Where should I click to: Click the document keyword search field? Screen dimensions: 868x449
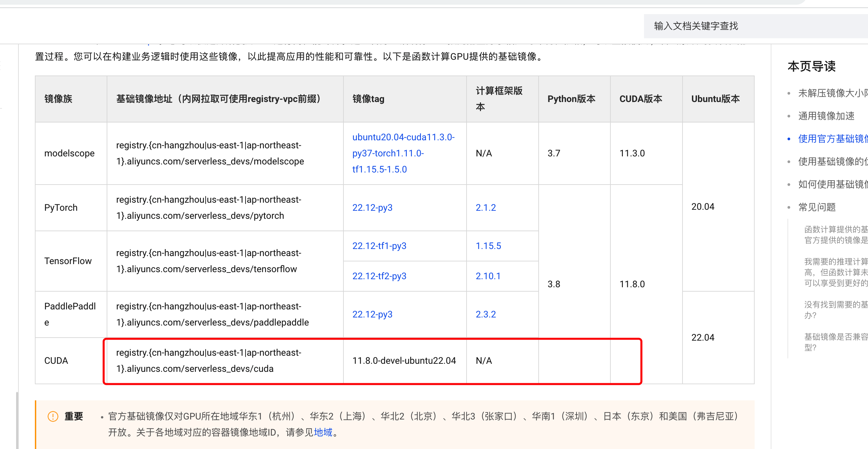tap(755, 26)
